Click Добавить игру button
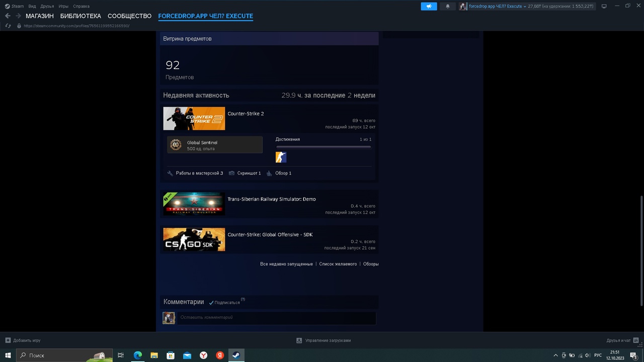Viewport: 644px width, 362px height. (x=23, y=340)
